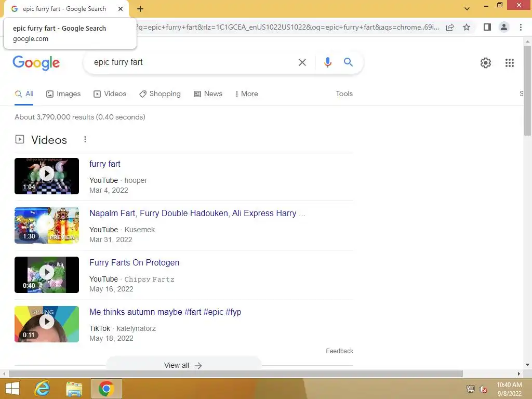This screenshot has width=532, height=399.
Task: Open 'Me thinks autumn maybe' TikTok link
Action: coord(165,312)
